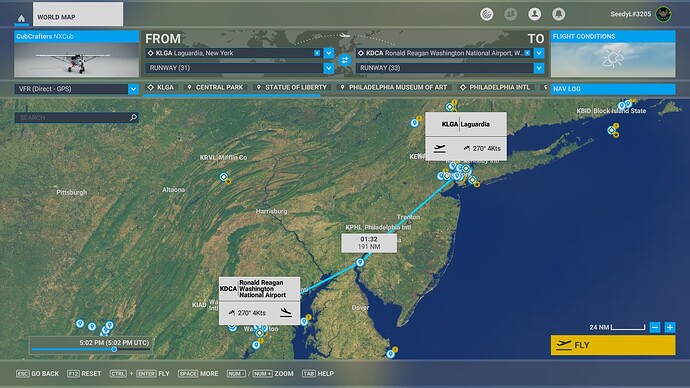690x388 pixels.
Task: Click the arrival icon in KDCA popup
Action: pyautogui.click(x=286, y=313)
